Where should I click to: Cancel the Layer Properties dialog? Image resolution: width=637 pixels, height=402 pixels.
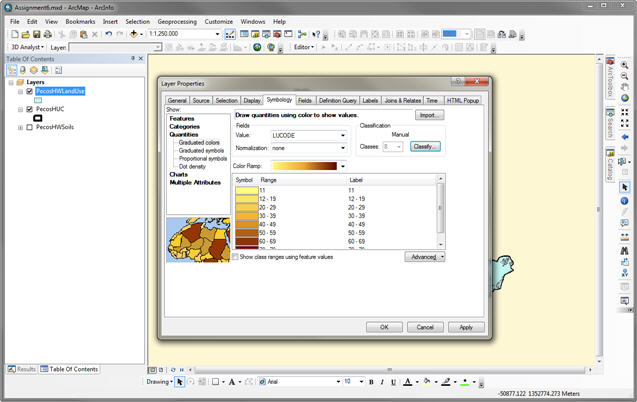coord(425,327)
